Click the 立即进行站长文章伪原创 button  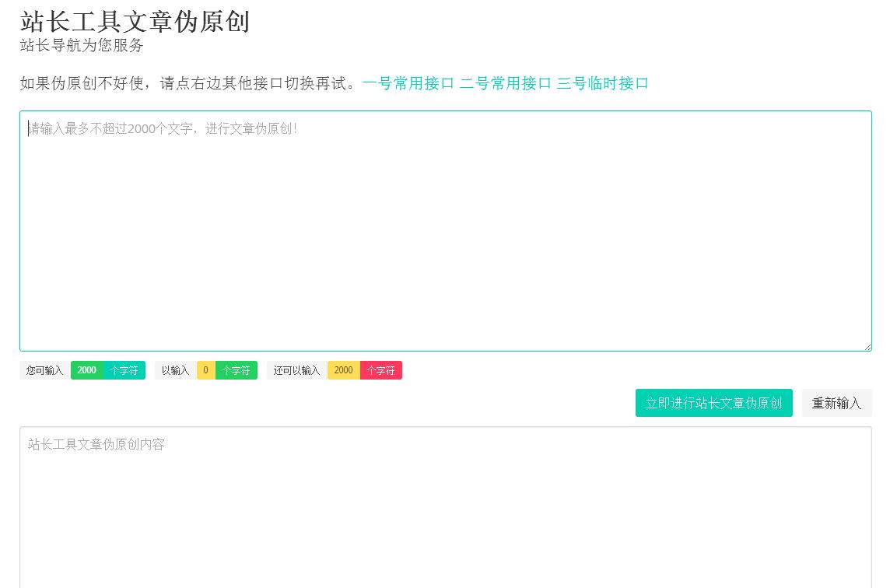click(x=713, y=403)
